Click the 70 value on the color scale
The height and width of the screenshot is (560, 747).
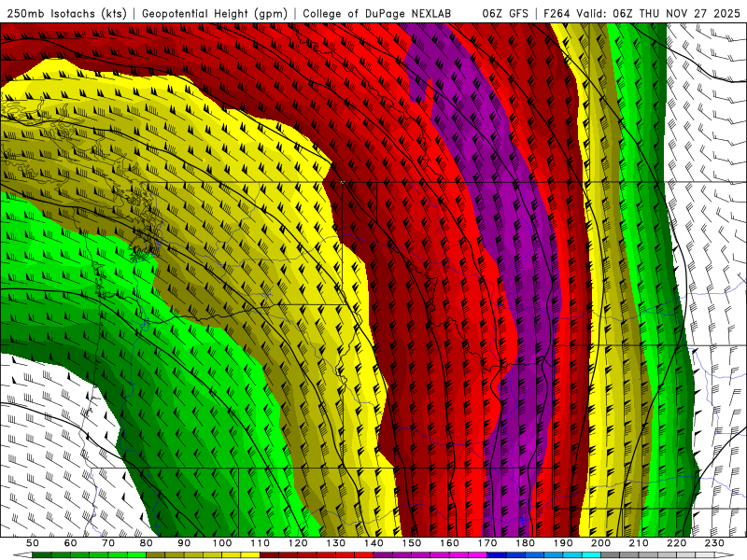[108, 543]
